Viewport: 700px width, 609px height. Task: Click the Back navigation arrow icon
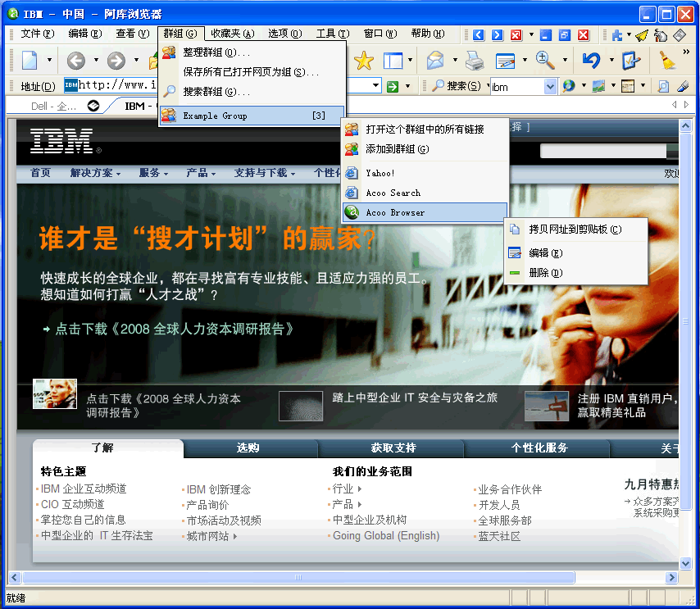point(76,61)
